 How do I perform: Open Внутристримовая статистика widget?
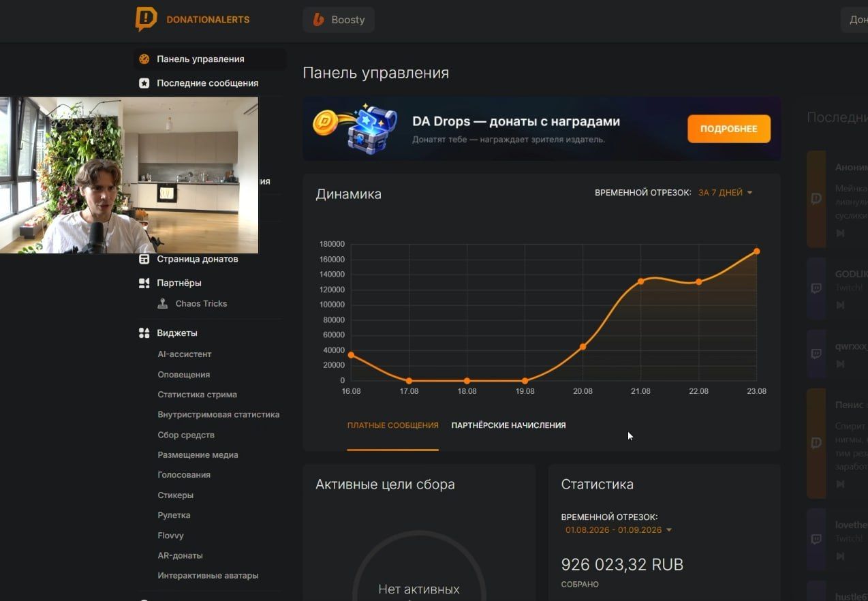pyautogui.click(x=219, y=414)
